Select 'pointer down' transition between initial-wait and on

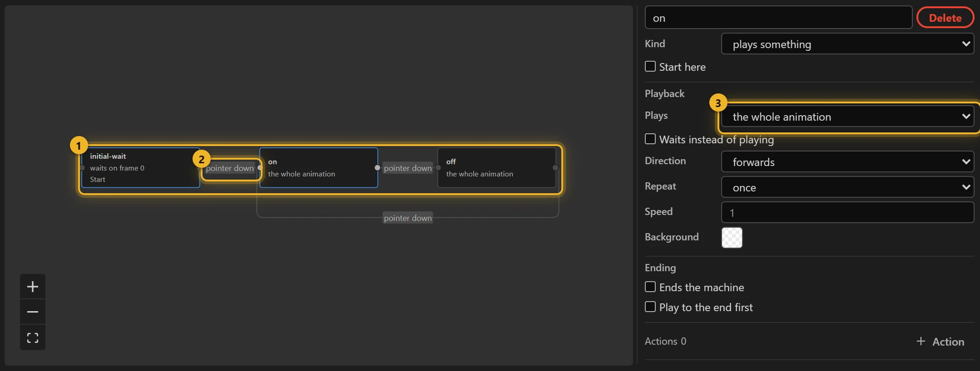(x=230, y=168)
